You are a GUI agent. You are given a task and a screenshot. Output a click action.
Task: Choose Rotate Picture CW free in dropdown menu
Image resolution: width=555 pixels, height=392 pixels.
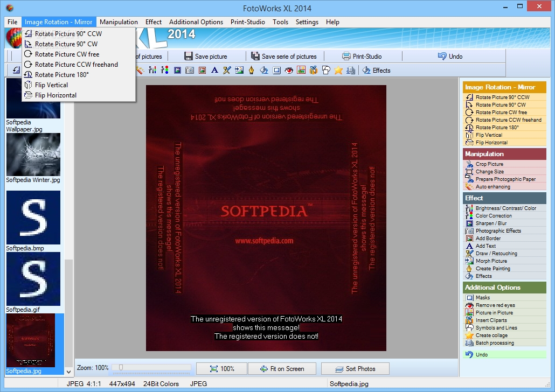point(79,54)
